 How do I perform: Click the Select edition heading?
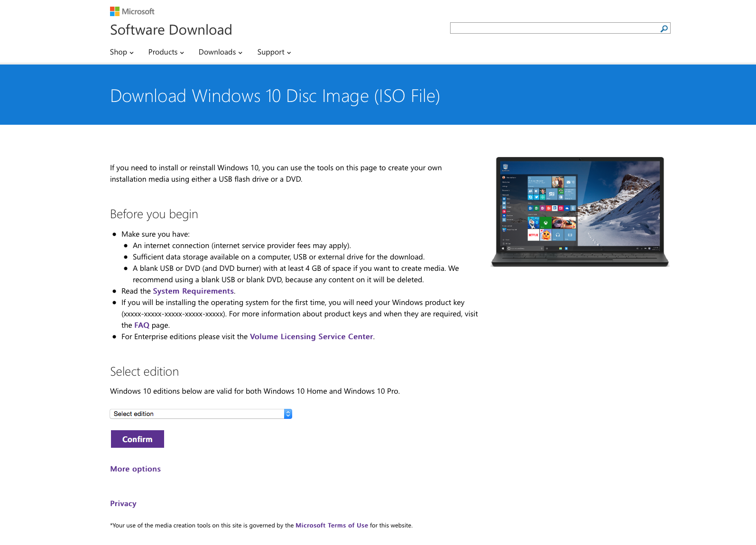pyautogui.click(x=145, y=372)
